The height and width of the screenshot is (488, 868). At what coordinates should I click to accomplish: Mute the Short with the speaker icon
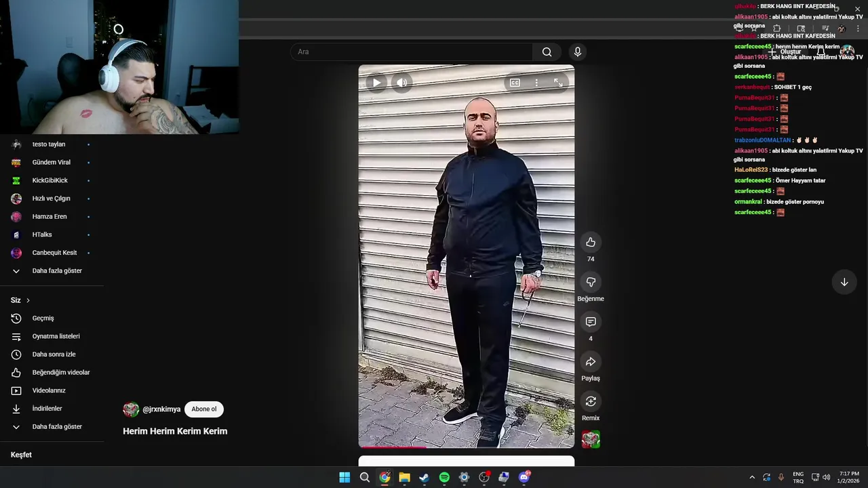coord(402,83)
